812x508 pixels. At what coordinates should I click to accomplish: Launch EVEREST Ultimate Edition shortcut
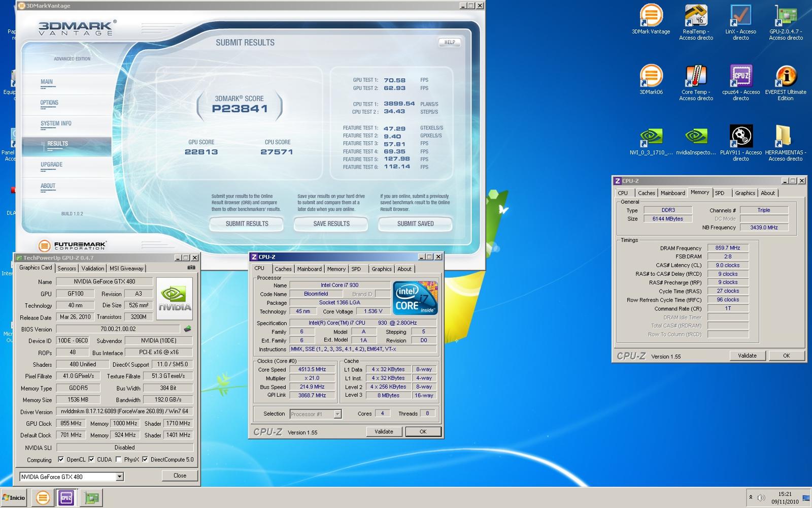[x=786, y=83]
